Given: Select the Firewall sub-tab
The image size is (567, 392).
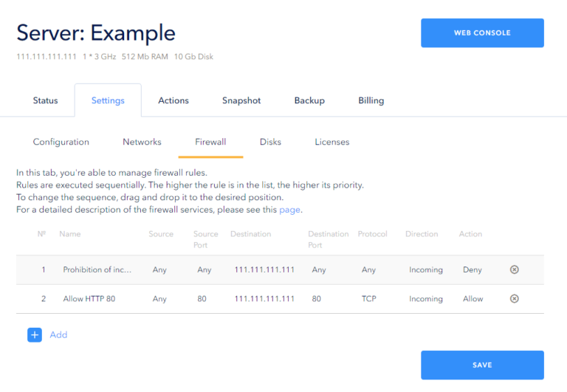Looking at the screenshot, I should coord(210,142).
